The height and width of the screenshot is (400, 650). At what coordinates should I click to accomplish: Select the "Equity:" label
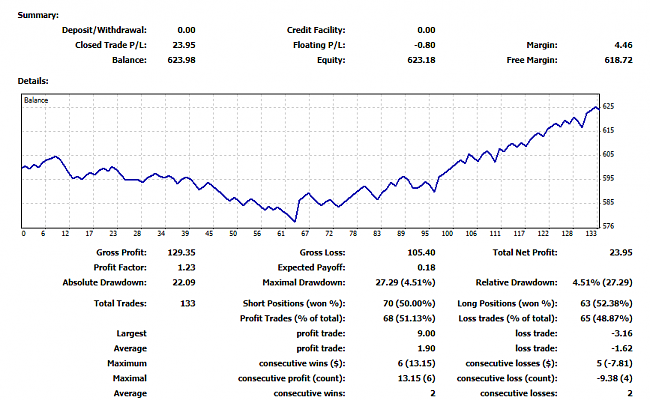coord(331,60)
